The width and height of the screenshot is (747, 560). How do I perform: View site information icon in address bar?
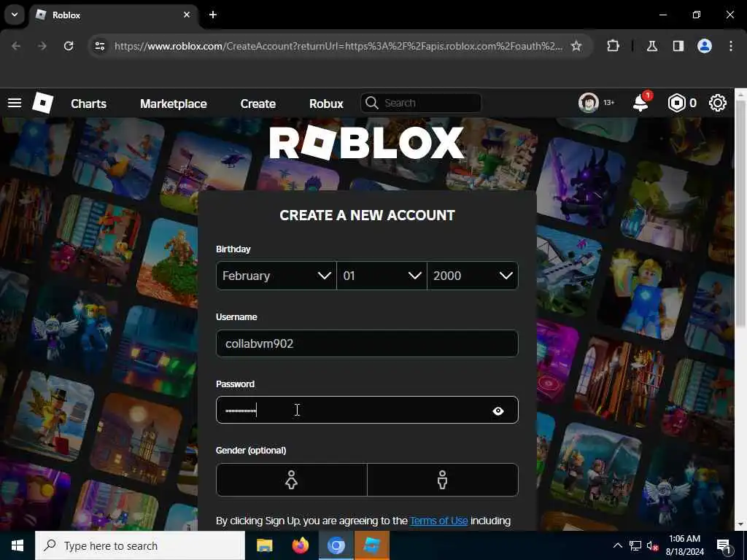click(x=99, y=46)
